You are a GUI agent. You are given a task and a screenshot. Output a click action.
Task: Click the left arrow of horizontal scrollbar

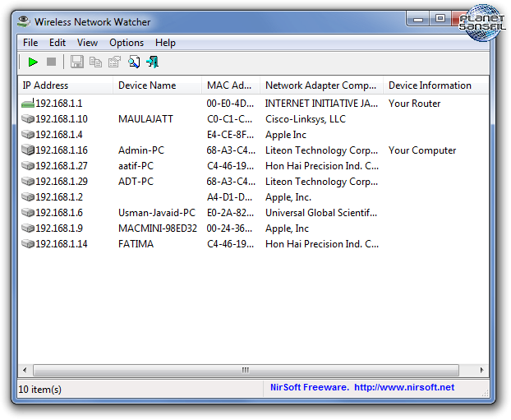click(25, 370)
